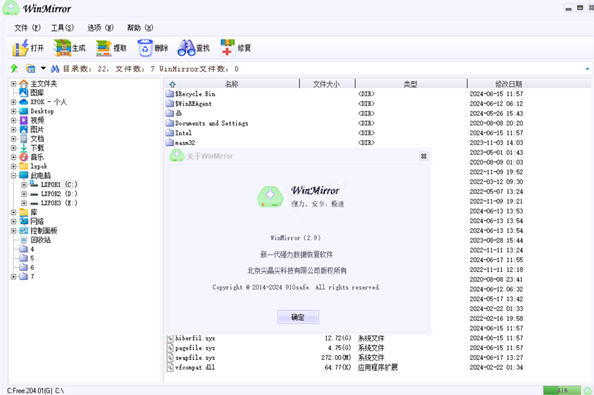The height and width of the screenshot is (395, 594).
Task: Sort by the 文件大小 column header
Action: 327,84
